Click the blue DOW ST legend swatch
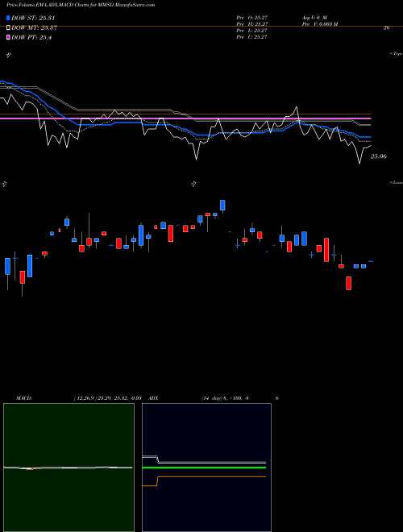The width and height of the screenshot is (403, 532). 8,18
